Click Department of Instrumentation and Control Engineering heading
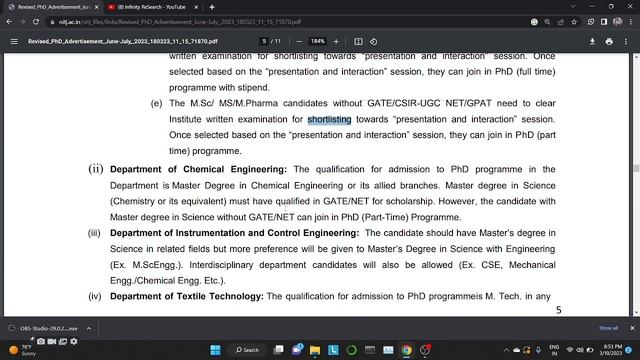Screen dimensions: 640x360 click(235, 233)
